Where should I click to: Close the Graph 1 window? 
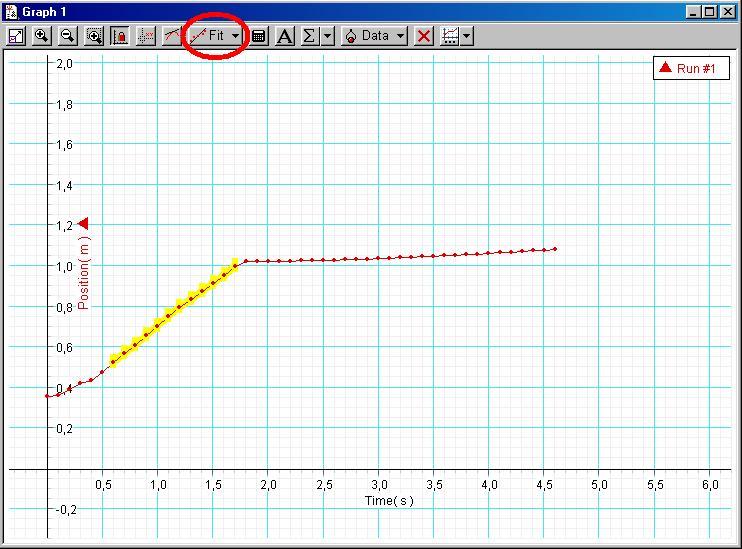pos(728,12)
